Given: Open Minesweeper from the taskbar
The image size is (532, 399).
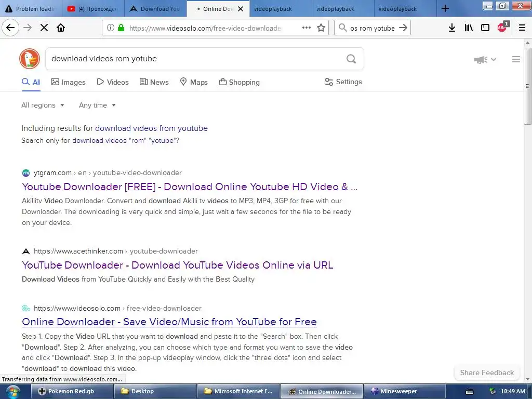Looking at the screenshot, I should click(404, 392).
